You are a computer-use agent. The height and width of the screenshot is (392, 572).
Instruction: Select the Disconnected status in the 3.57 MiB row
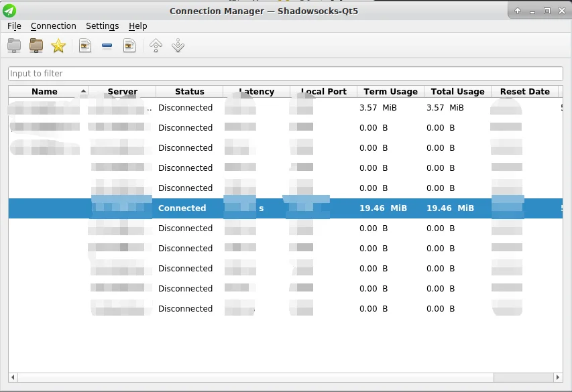click(x=185, y=108)
